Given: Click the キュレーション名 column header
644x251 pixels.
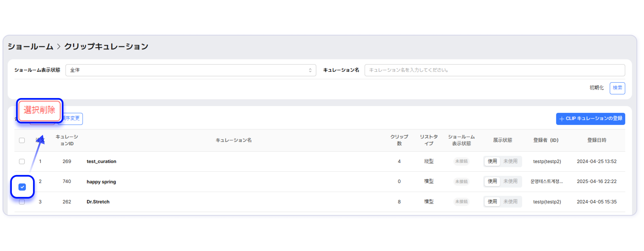Looking at the screenshot, I should point(234,140).
